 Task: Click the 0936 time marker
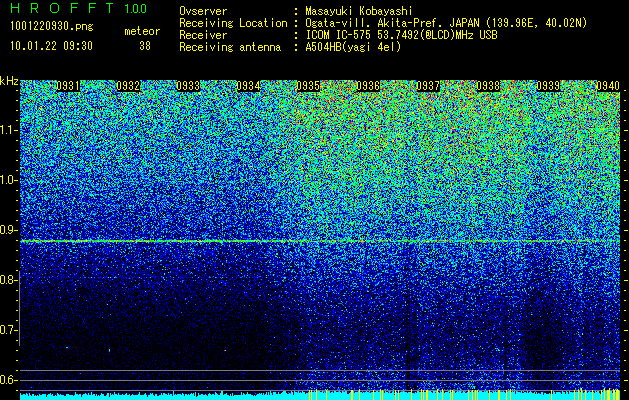click(368, 86)
